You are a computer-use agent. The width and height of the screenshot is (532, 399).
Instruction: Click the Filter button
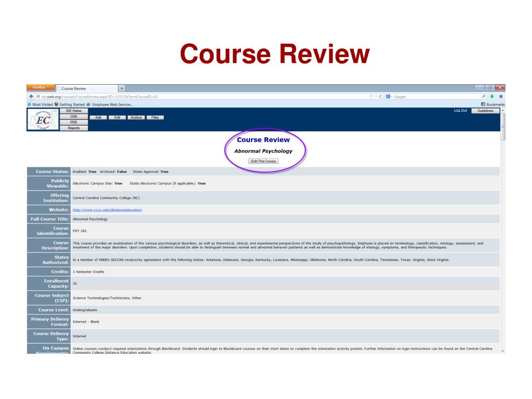[x=155, y=117]
